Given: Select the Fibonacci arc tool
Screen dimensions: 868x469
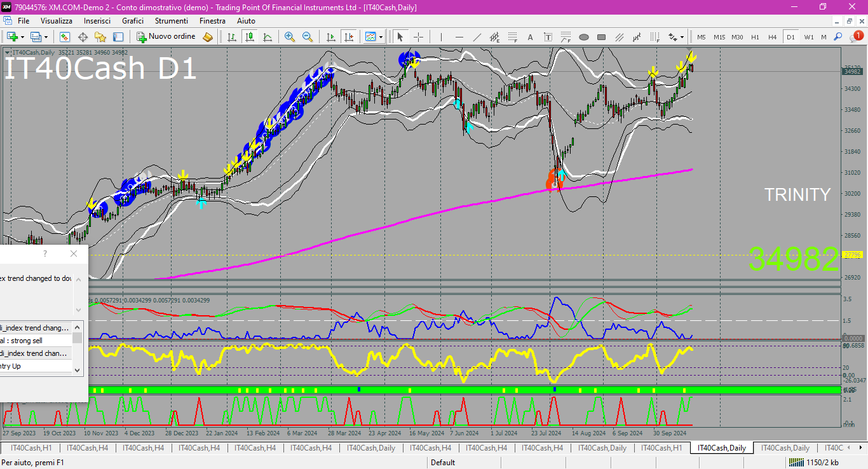Looking at the screenshot, I should tap(566, 37).
